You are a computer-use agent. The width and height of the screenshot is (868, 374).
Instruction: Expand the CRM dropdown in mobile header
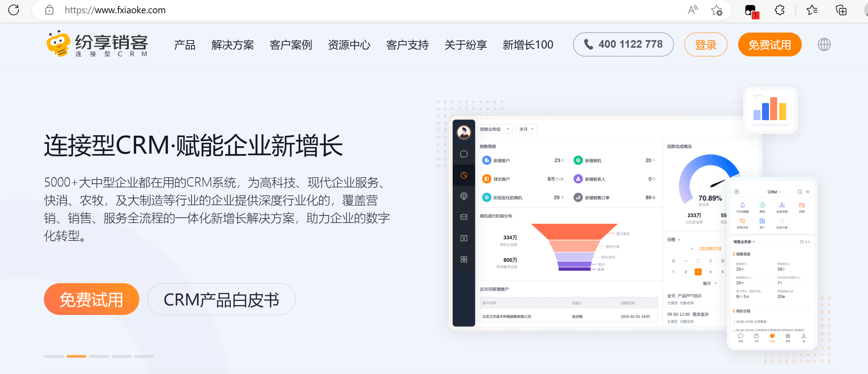click(774, 192)
